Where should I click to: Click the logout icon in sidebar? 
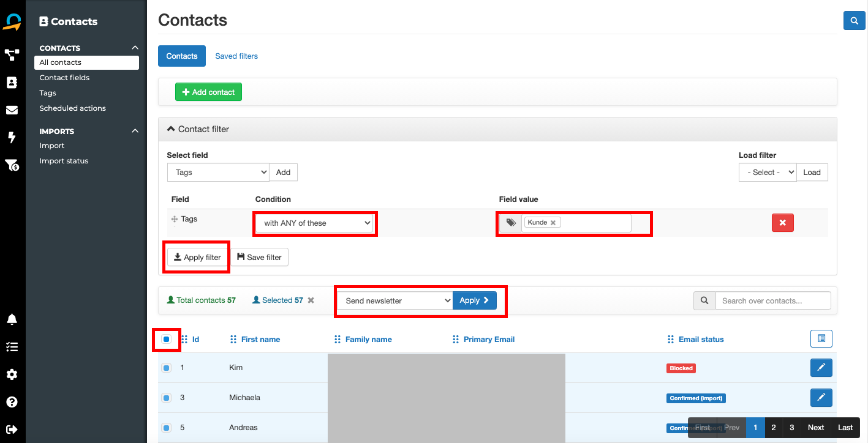click(x=12, y=429)
